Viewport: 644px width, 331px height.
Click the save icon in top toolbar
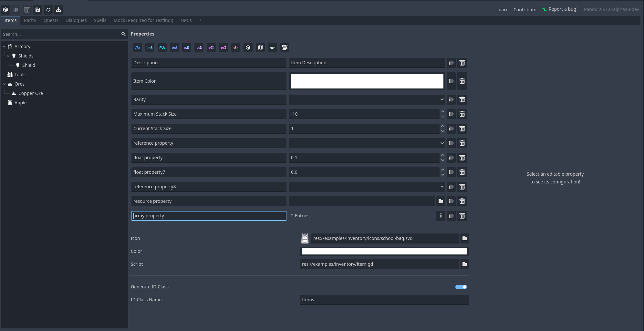(38, 10)
